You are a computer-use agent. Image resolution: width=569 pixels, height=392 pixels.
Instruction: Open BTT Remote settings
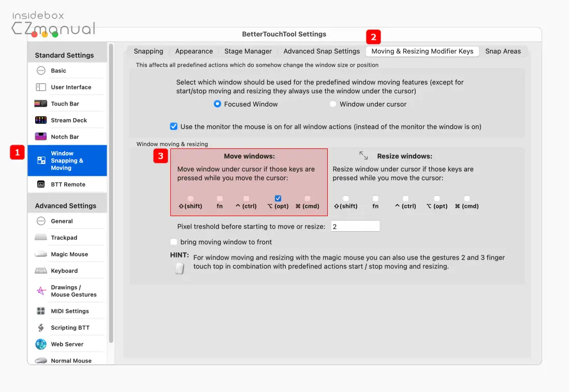67,184
